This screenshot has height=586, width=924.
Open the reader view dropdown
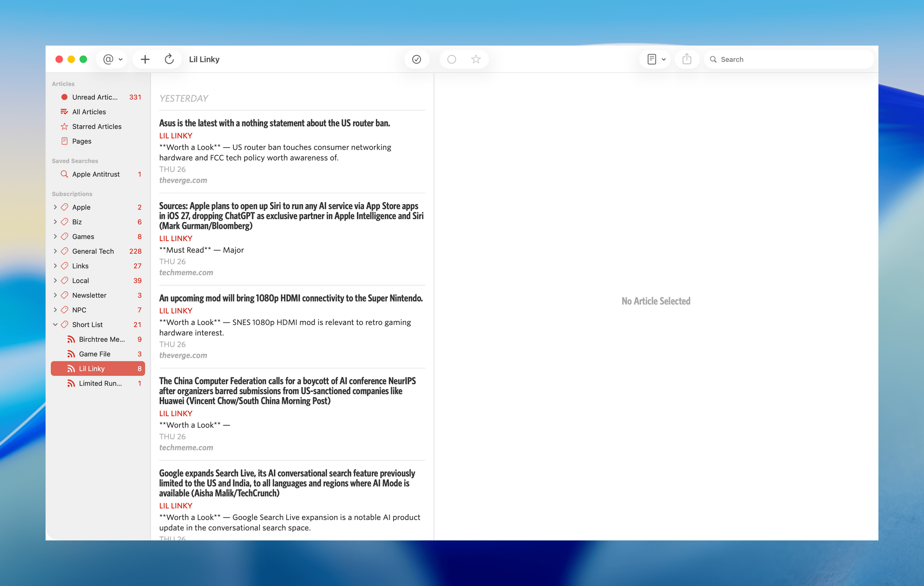(656, 59)
